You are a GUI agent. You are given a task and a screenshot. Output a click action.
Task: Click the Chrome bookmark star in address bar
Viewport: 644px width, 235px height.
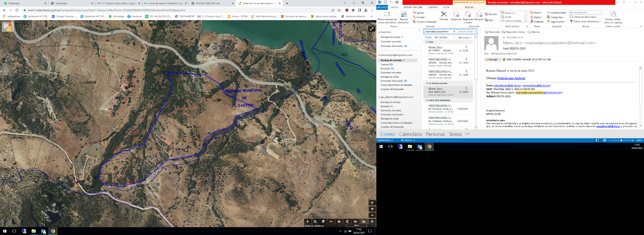point(339,10)
